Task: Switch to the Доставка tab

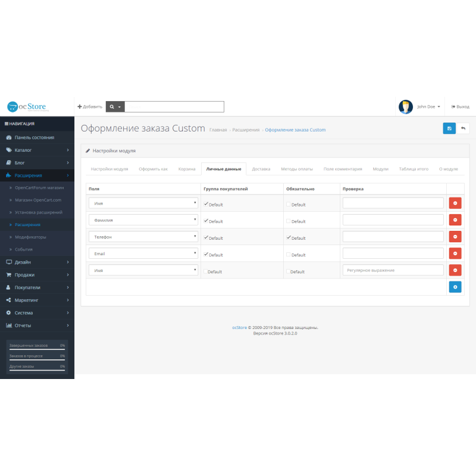Action: point(261,169)
